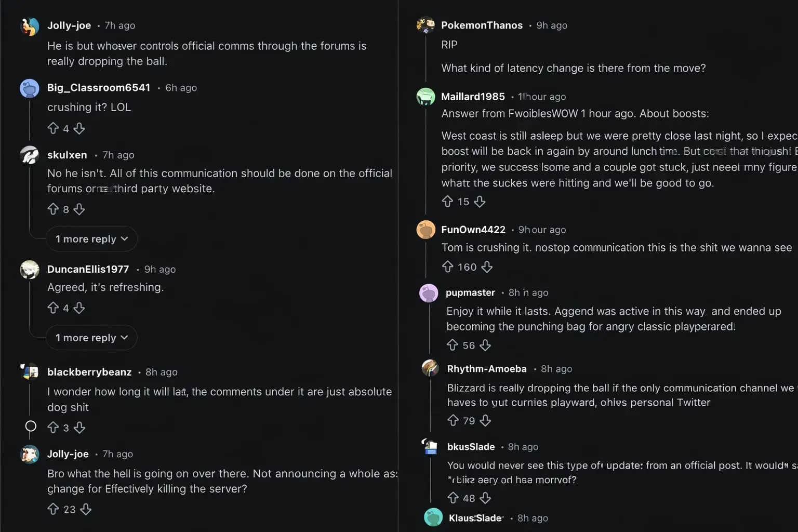
Task: Collapse blackberrybeanz's comment thread
Action: pos(30,427)
